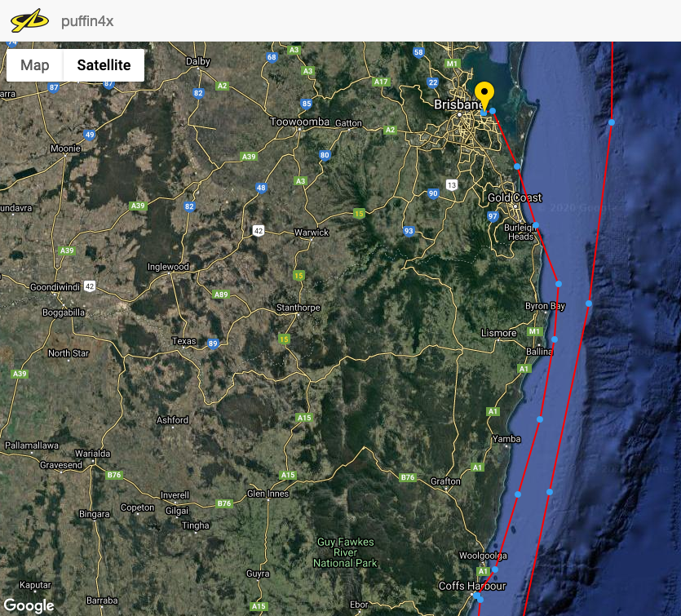Screen dimensions: 681x616
Task: Click the yellow puffin4x logo icon
Action: click(x=29, y=20)
